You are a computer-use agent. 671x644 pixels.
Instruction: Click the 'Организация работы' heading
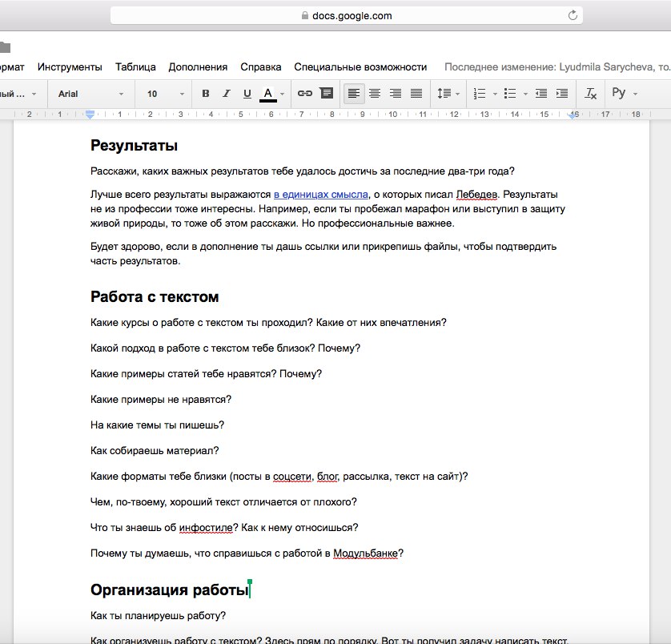tap(170, 590)
